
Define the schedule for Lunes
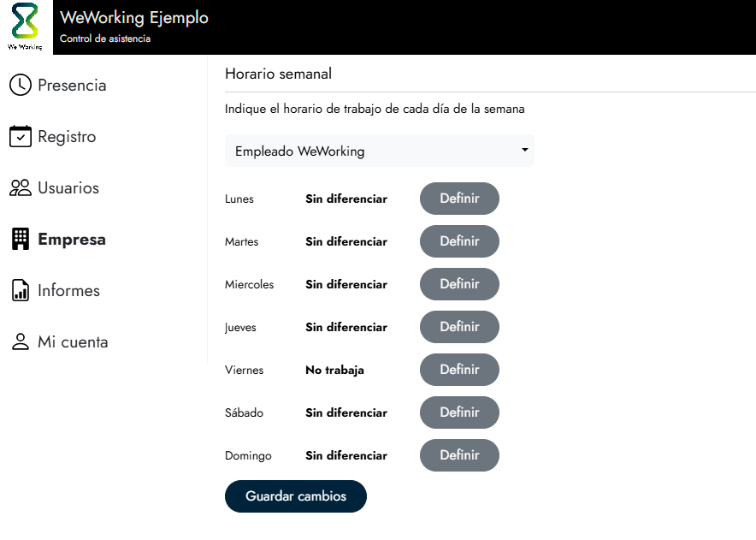(459, 199)
